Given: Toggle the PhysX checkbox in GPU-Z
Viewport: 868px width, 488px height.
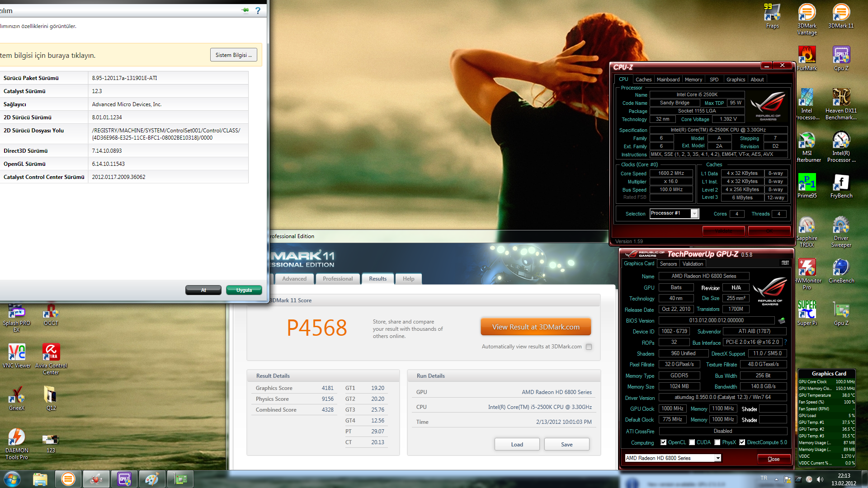Looking at the screenshot, I should [717, 442].
